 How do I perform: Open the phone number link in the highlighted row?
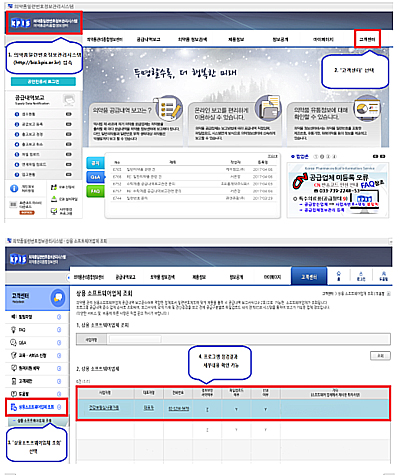click(x=179, y=408)
